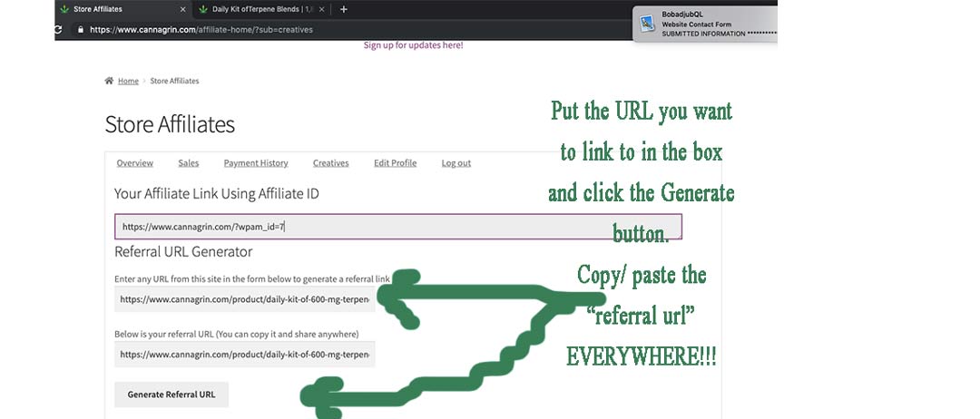The image size is (980, 419).
Task: Click the home icon in breadcrumb
Action: tap(110, 81)
